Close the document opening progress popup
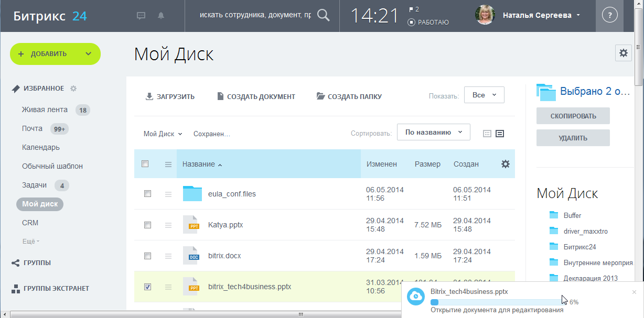The image size is (644, 318). pyautogui.click(x=634, y=292)
